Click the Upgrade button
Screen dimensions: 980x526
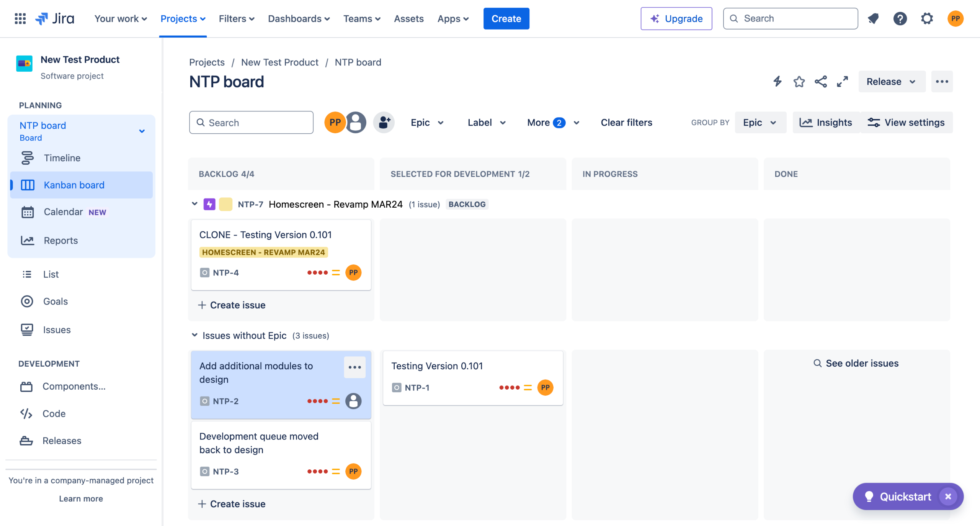pyautogui.click(x=676, y=18)
